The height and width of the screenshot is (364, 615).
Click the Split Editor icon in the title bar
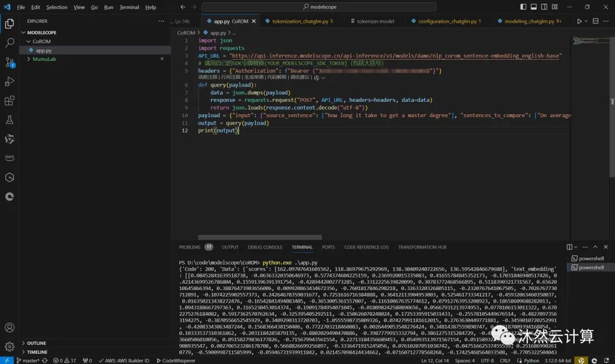click(x=595, y=20)
